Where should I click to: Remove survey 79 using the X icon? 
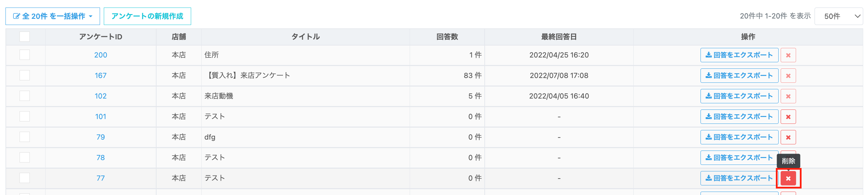(788, 137)
